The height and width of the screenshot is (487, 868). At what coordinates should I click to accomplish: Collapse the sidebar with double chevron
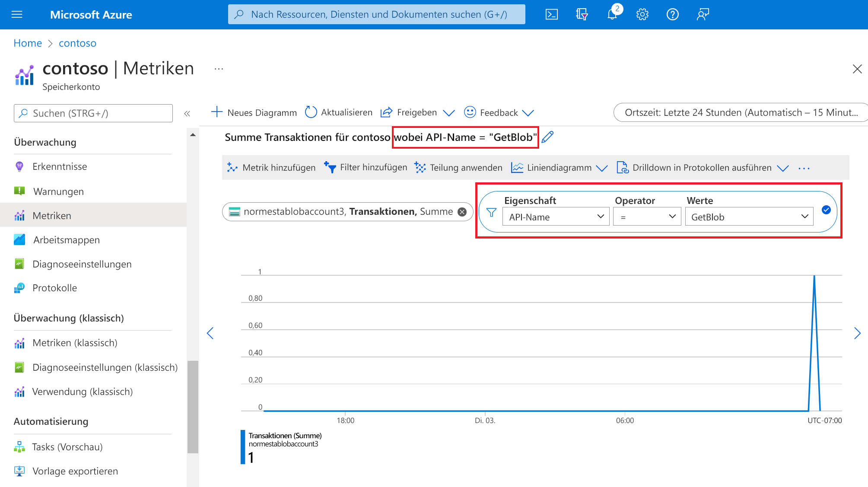tap(187, 114)
